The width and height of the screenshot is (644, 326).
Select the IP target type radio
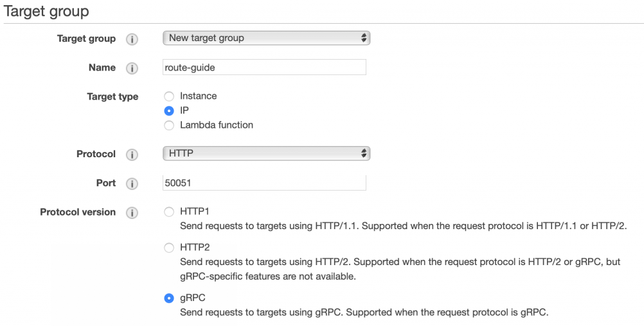pos(169,110)
